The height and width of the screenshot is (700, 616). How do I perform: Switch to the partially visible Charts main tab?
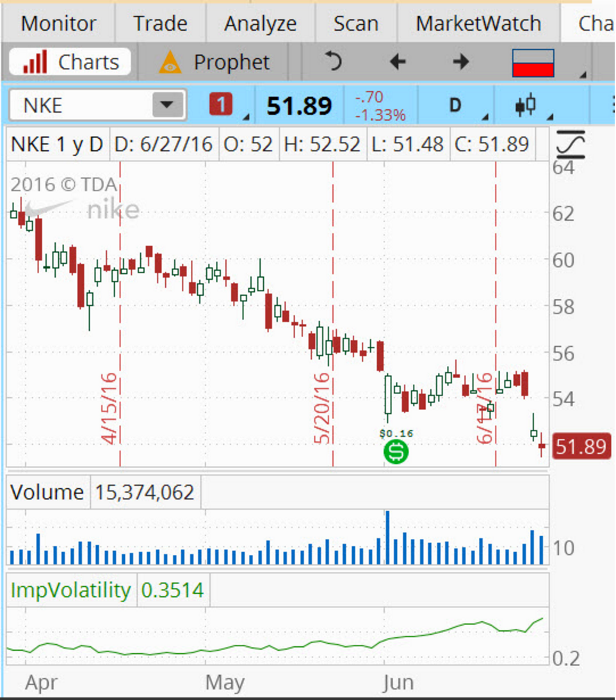(588, 24)
